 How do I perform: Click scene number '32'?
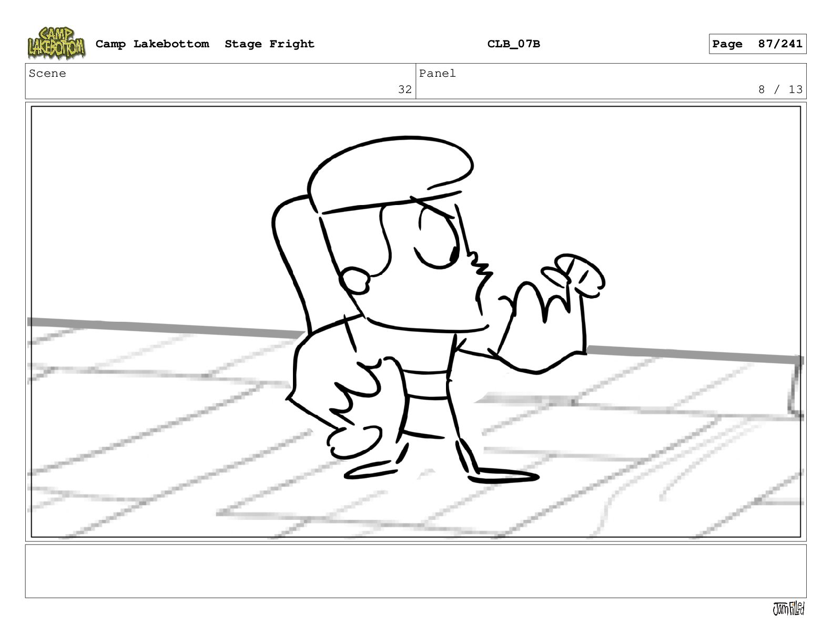404,89
